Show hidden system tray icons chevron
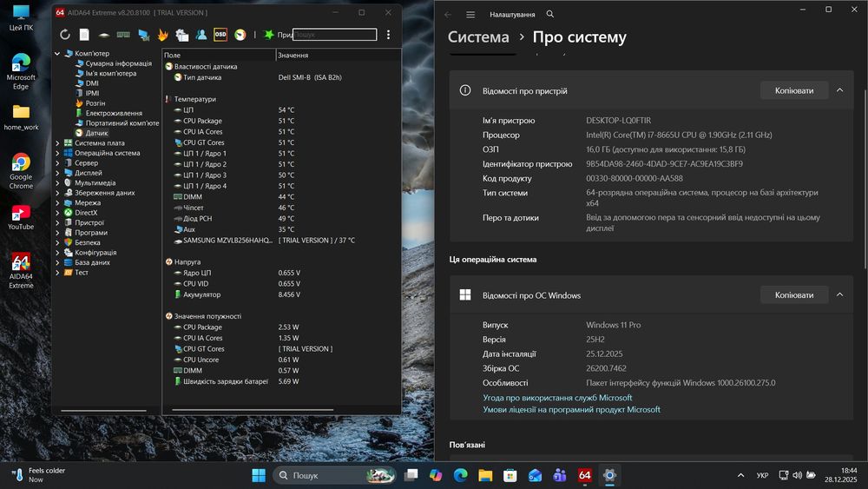The width and height of the screenshot is (868, 489). (740, 475)
